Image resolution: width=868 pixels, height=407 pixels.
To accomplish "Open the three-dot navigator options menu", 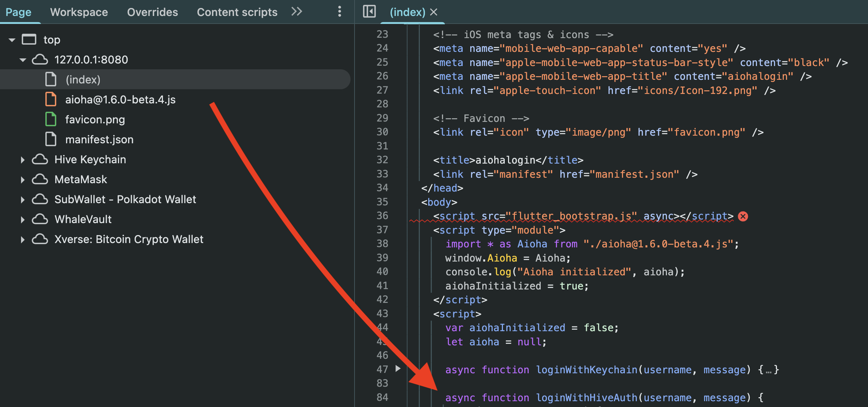I will click(340, 12).
